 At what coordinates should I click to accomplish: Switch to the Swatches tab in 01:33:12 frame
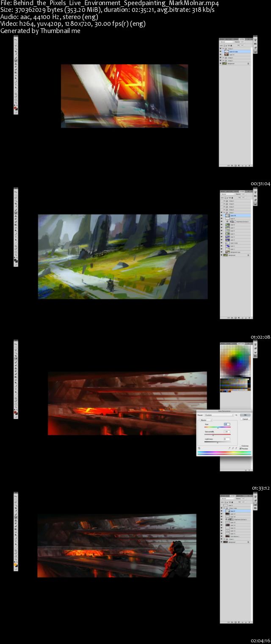click(x=241, y=343)
